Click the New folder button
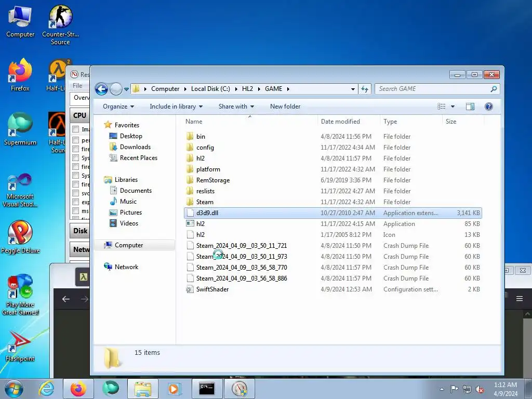 tap(285, 107)
